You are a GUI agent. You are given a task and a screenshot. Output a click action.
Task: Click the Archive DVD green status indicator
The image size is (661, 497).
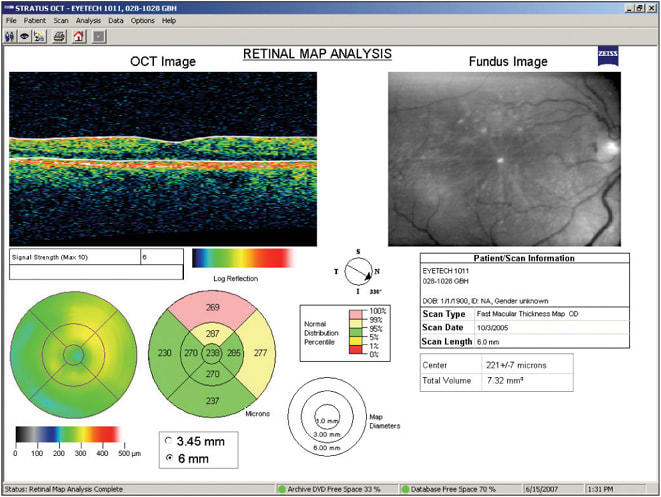tap(282, 489)
